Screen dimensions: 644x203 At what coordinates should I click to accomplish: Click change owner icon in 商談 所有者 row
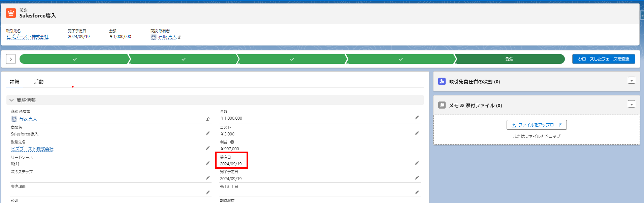point(208,119)
